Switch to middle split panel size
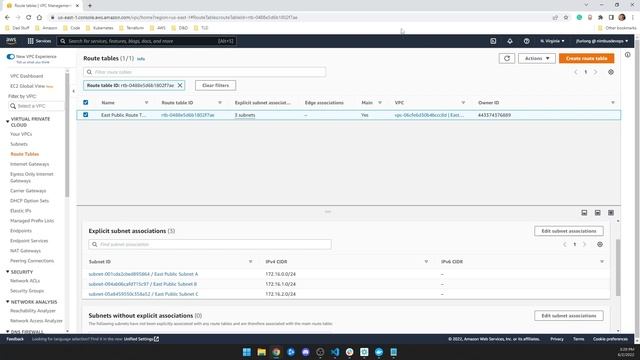This screenshot has height=360, width=640. [x=598, y=213]
